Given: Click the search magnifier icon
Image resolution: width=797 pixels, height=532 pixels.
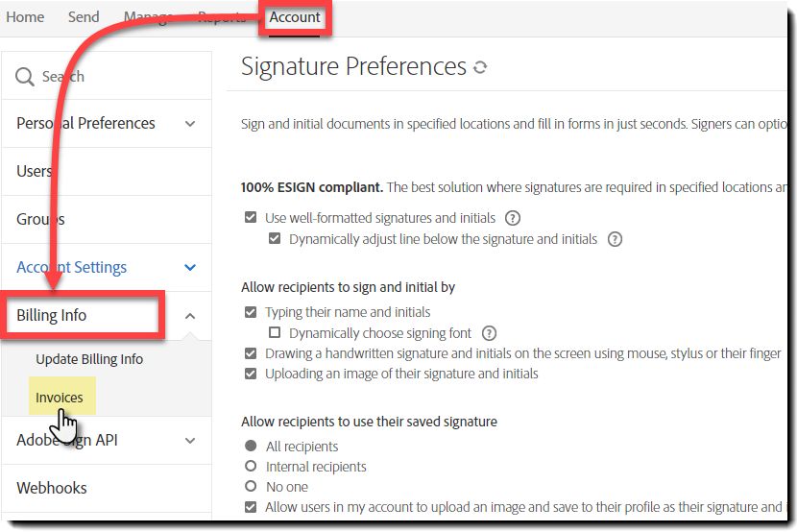Looking at the screenshot, I should pos(25,77).
